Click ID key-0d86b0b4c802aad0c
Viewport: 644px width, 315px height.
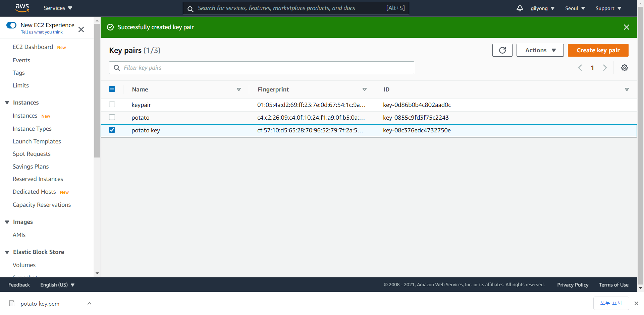click(417, 105)
